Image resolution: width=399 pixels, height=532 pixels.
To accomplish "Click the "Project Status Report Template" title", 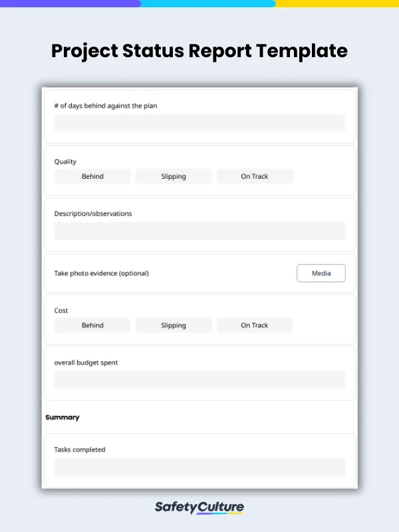I will [199, 51].
